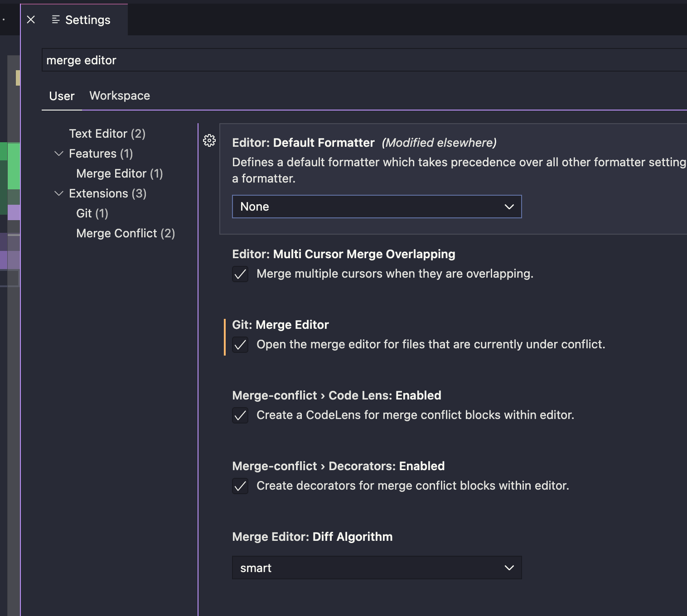Click the Settings tab list icon
The image size is (687, 616).
pyautogui.click(x=55, y=19)
